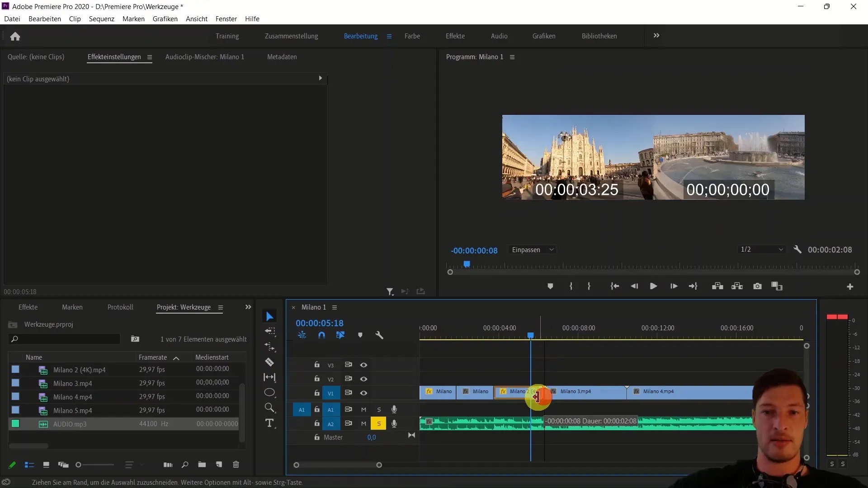Create new bin folder icon
Viewport: 868px width, 488px height.
click(202, 465)
